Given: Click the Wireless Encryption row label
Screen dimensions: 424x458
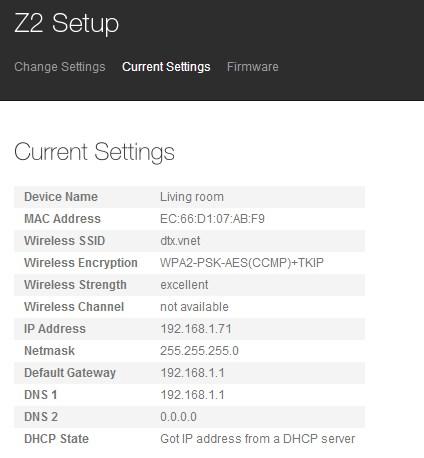Looking at the screenshot, I should [81, 263].
